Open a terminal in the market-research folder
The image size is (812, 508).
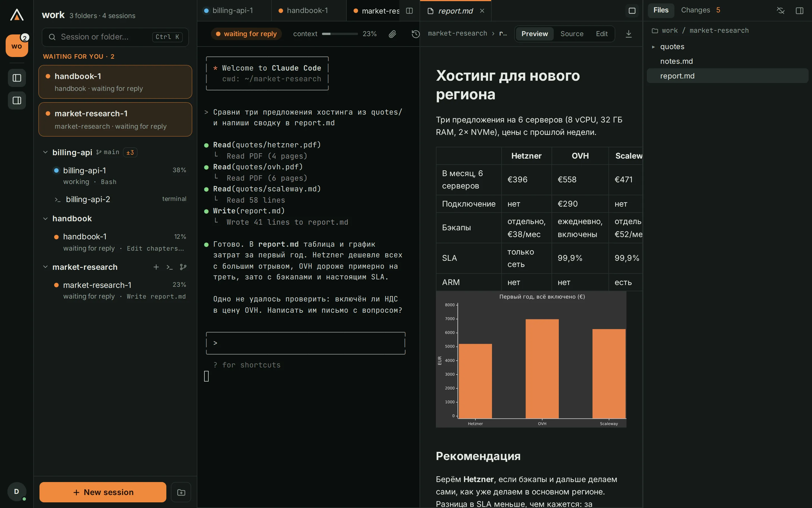point(169,267)
